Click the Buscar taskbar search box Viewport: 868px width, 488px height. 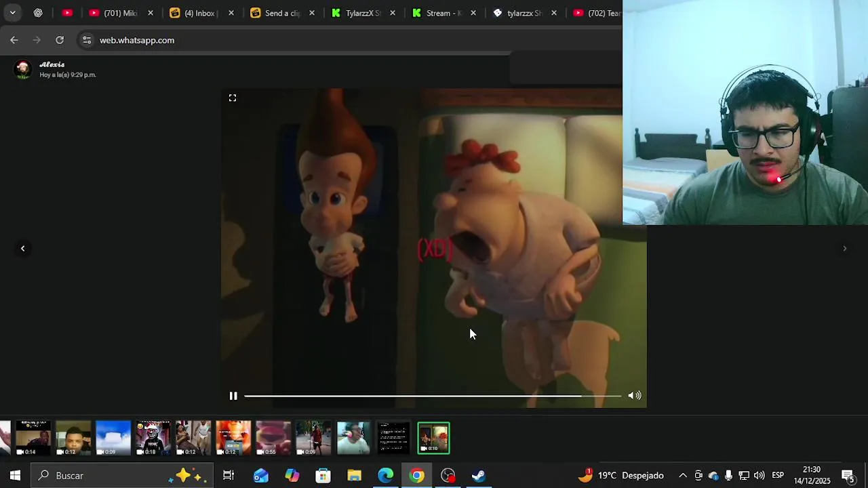click(x=122, y=476)
